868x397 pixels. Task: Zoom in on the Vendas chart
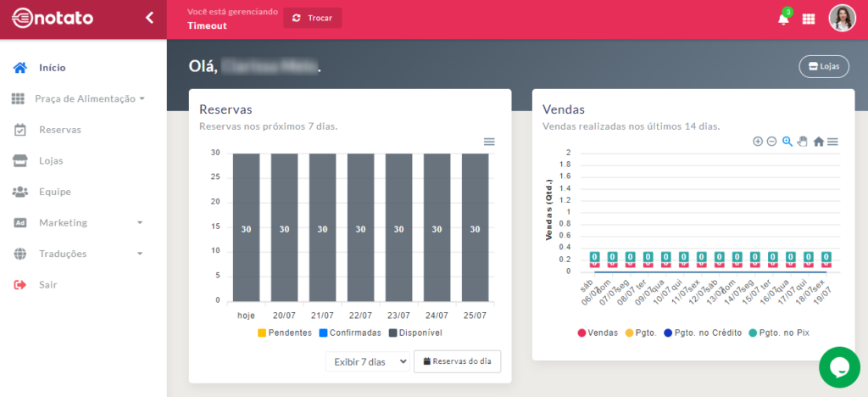[x=758, y=142]
